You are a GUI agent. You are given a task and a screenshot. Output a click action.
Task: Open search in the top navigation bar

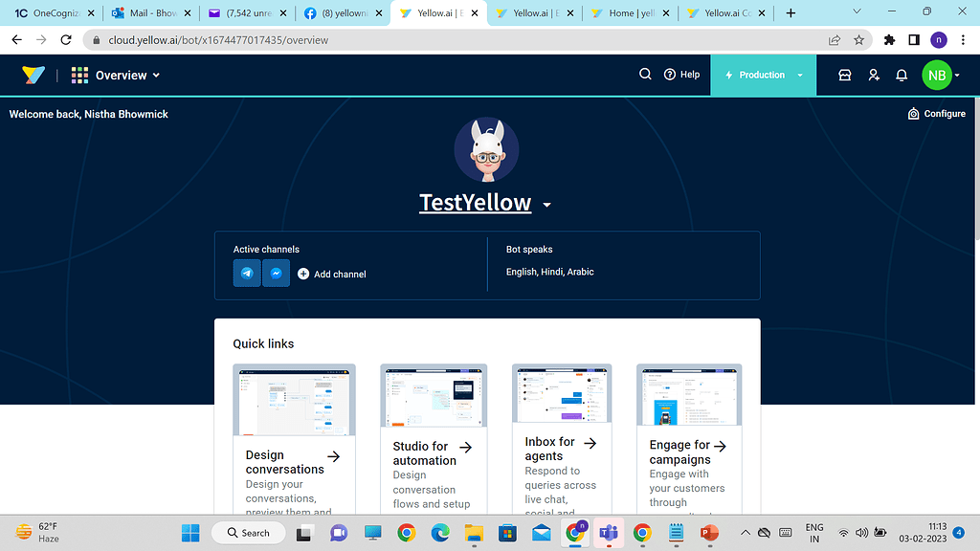645,74
